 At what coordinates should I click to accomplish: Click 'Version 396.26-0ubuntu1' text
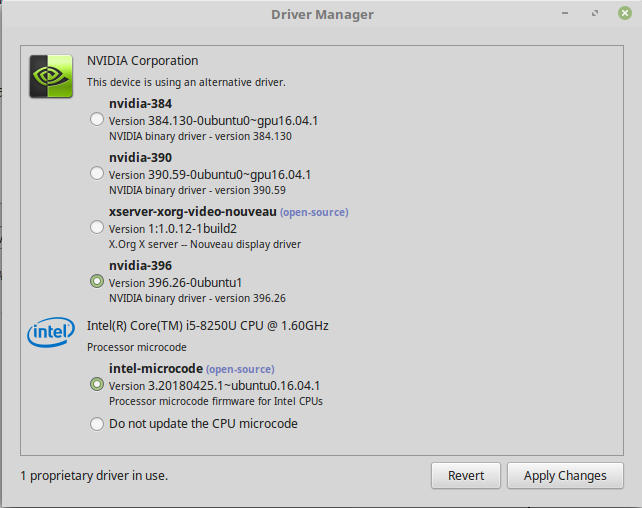[x=176, y=283]
